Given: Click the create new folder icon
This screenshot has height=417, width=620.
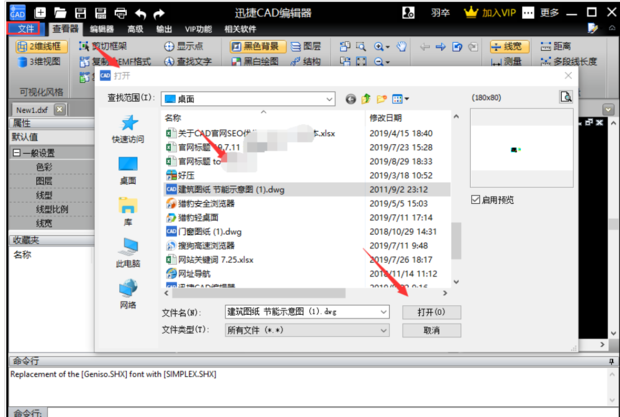Looking at the screenshot, I should [381, 98].
